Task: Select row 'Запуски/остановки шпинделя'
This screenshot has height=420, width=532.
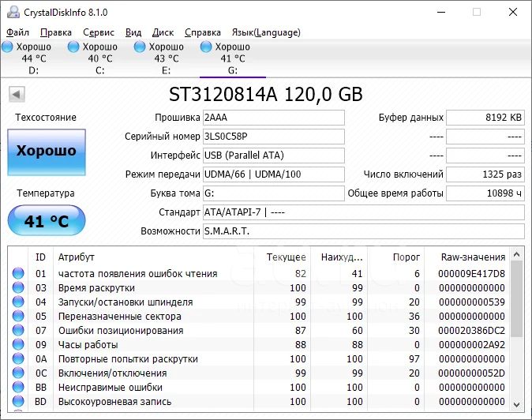Action: [x=259, y=302]
